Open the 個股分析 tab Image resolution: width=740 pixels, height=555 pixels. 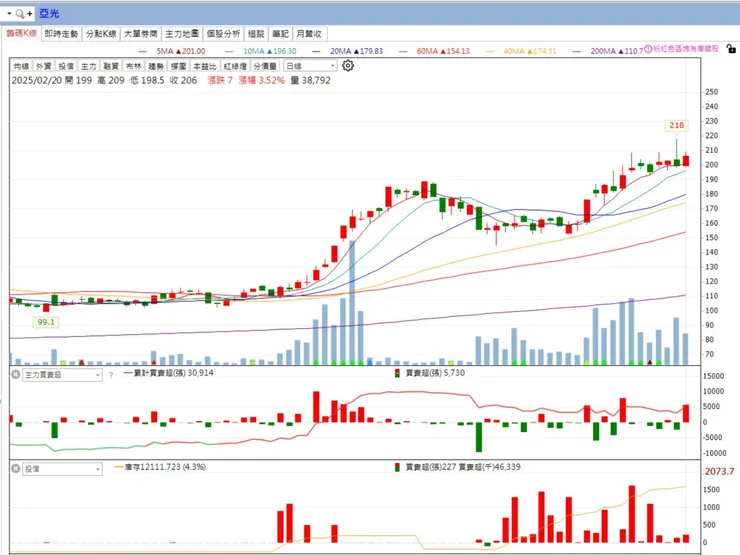coord(223,34)
